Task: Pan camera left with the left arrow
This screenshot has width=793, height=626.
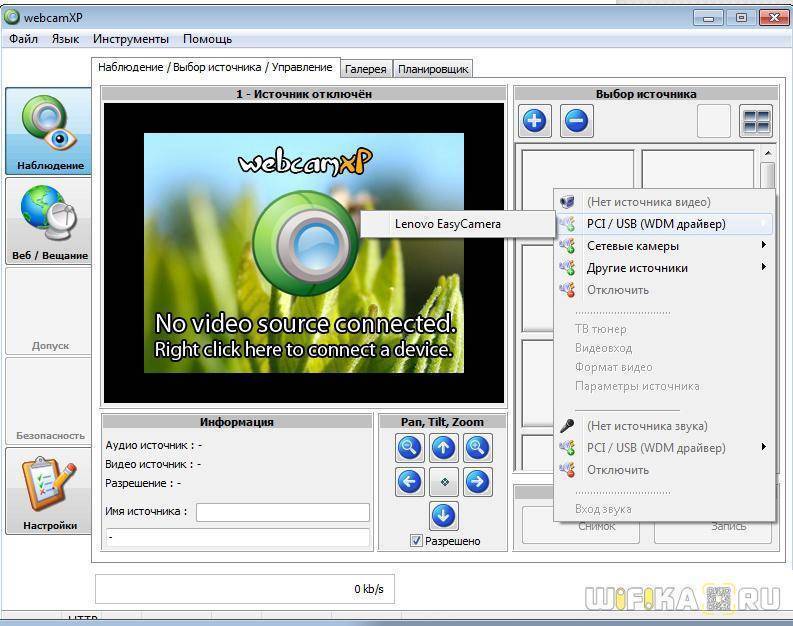Action: (409, 481)
